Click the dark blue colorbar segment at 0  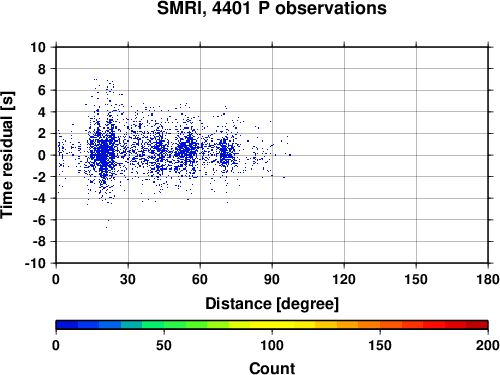pos(67,325)
